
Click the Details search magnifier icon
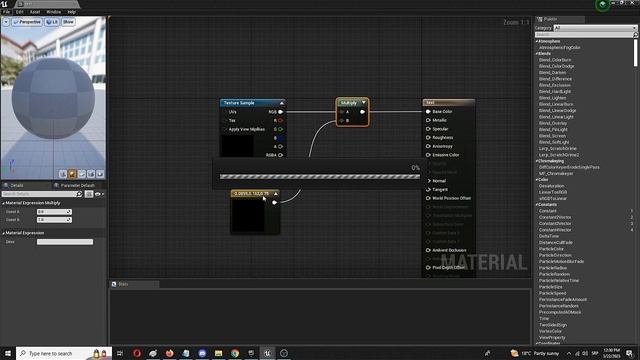click(79, 194)
